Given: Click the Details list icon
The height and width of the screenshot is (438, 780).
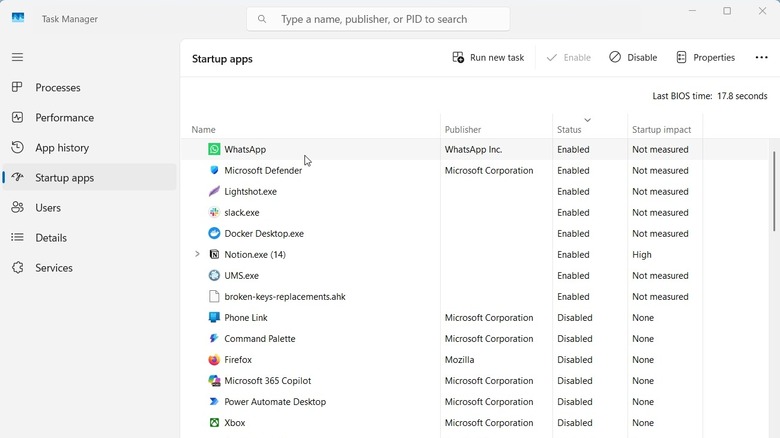Looking at the screenshot, I should 17,237.
